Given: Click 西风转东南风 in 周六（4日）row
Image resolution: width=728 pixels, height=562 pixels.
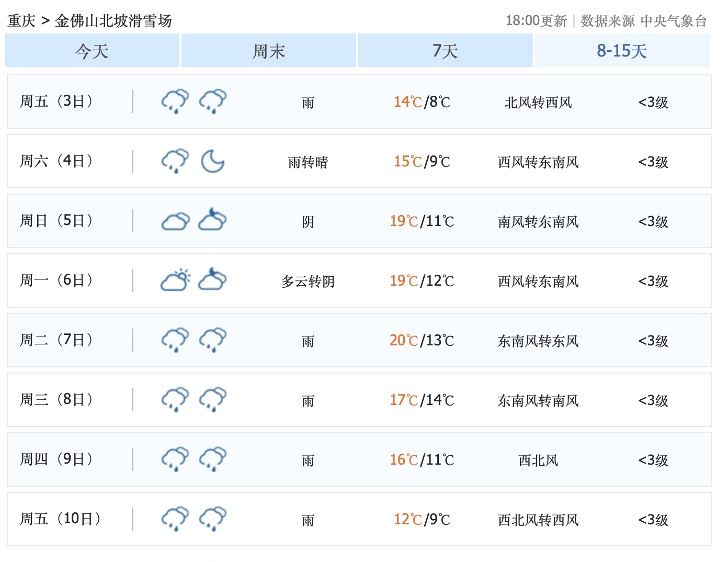Looking at the screenshot, I should 538,162.
